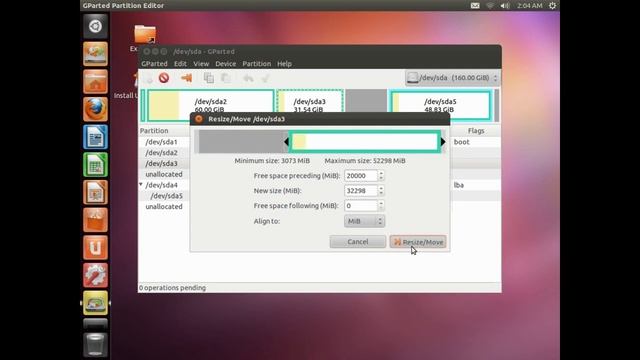Click the Cancel button
Screen dimensions: 640x360
click(358, 242)
